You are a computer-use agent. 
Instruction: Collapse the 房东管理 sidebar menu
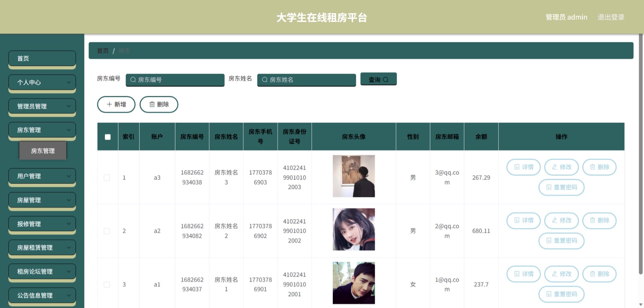(x=42, y=130)
